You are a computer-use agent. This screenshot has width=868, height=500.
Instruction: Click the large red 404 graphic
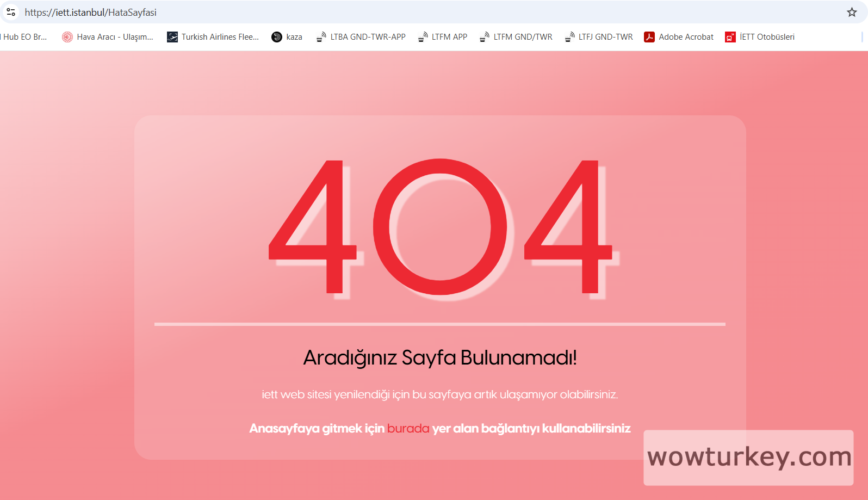click(x=440, y=227)
